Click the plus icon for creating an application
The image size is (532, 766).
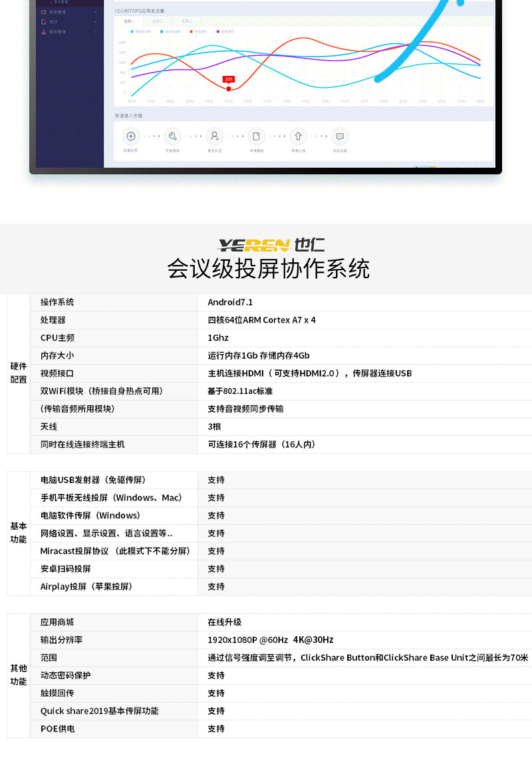point(131,136)
